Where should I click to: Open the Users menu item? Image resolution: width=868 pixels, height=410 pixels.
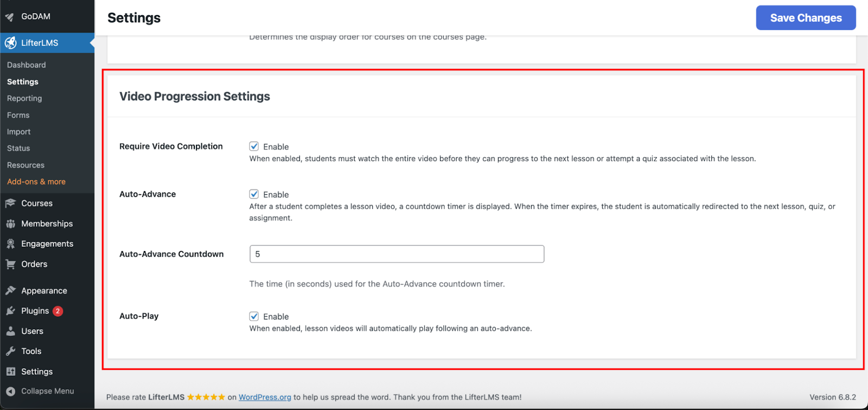point(32,331)
